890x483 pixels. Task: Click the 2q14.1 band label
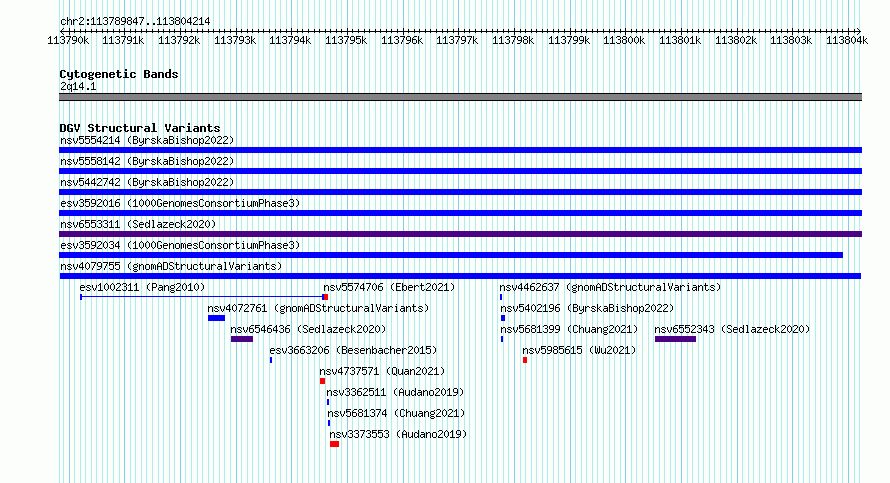point(78,86)
